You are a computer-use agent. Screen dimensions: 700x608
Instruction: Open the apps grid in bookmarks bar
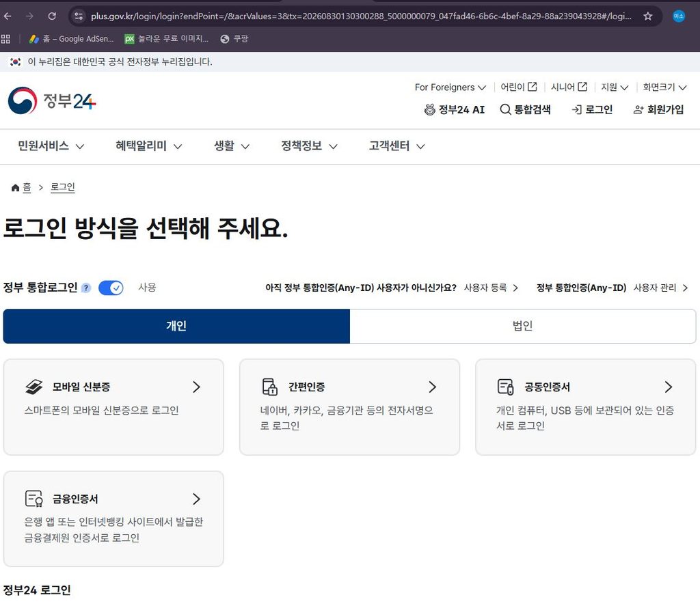(5, 39)
